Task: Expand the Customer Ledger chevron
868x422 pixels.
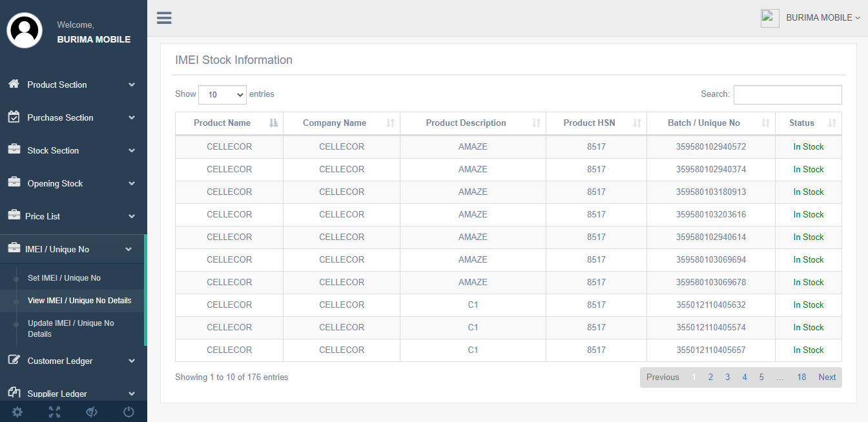Action: (x=131, y=361)
